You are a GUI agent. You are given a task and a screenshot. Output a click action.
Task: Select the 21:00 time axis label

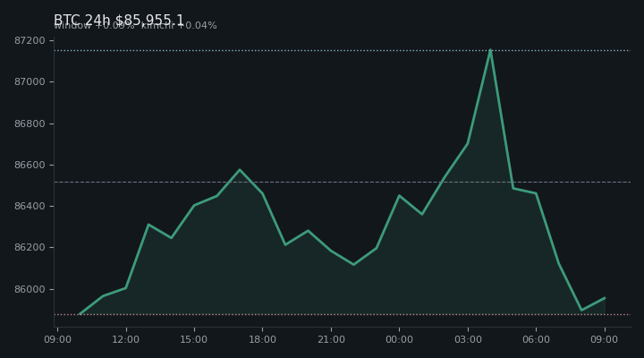331,339
